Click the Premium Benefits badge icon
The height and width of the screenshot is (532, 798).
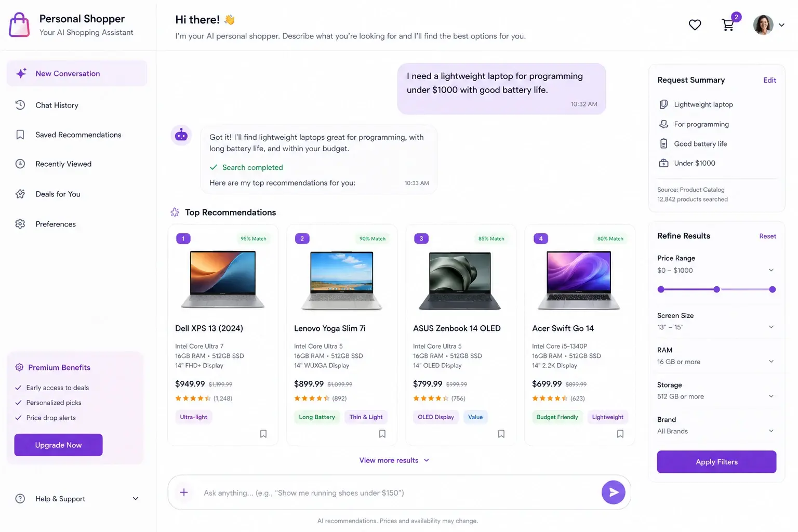click(x=19, y=367)
